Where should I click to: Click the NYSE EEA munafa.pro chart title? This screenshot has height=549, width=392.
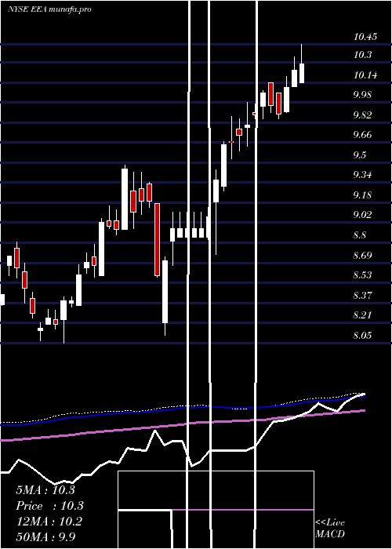[49, 9]
